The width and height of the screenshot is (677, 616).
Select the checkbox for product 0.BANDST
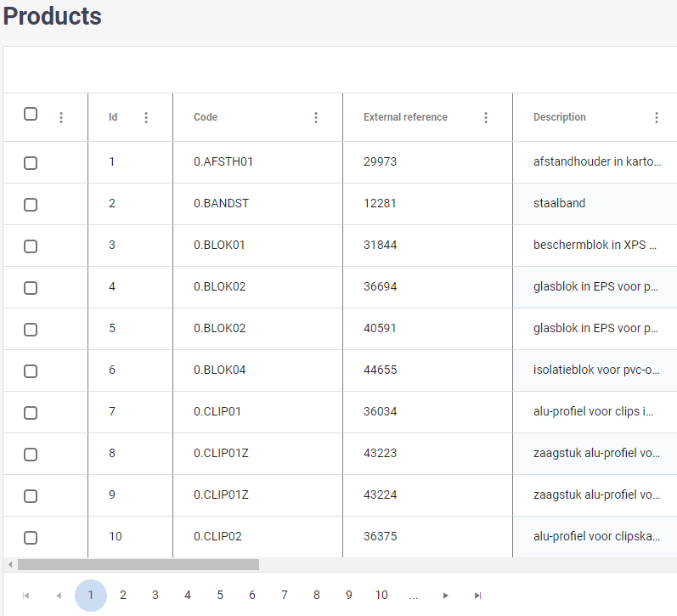coord(31,205)
